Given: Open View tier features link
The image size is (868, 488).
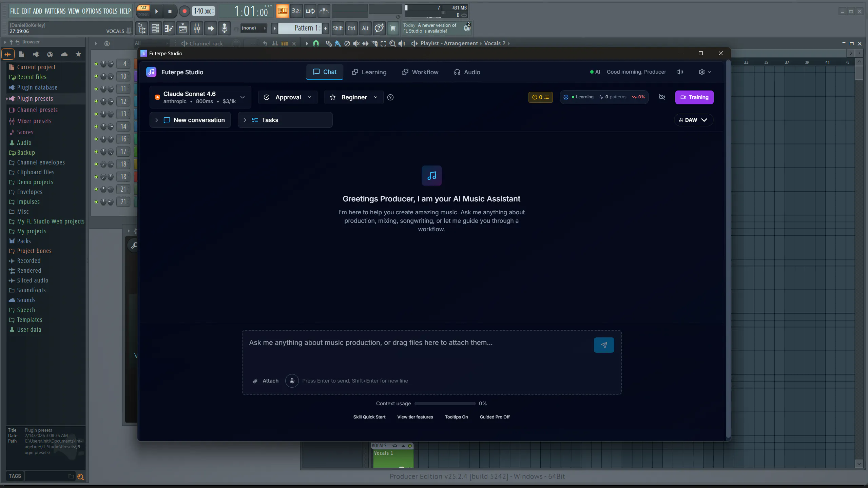Looking at the screenshot, I should tap(415, 417).
